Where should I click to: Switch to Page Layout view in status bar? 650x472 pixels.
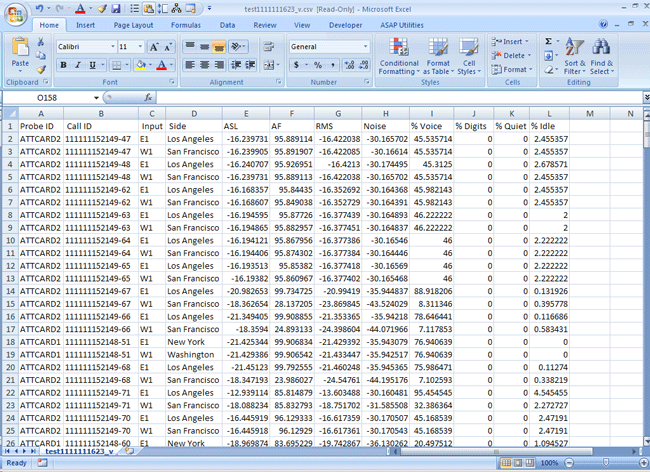518,462
